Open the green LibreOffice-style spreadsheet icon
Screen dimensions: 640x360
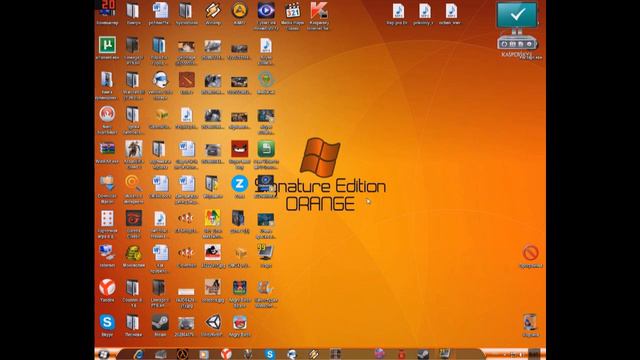click(266, 149)
